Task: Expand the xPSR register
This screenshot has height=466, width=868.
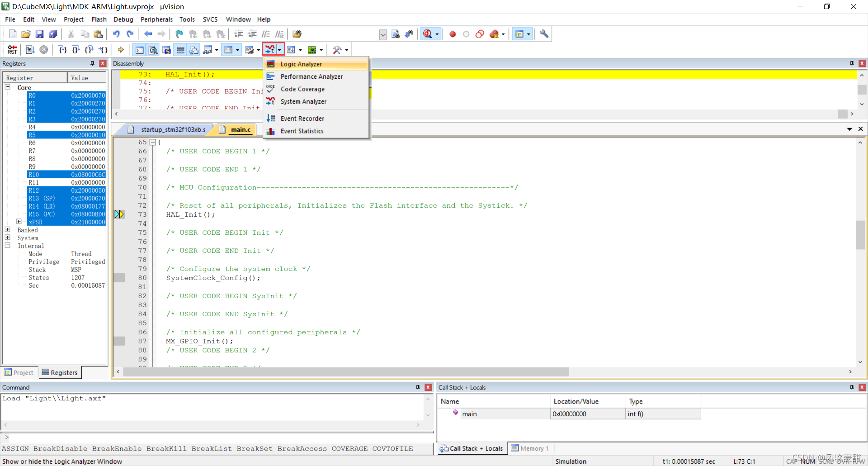Action: click(19, 221)
